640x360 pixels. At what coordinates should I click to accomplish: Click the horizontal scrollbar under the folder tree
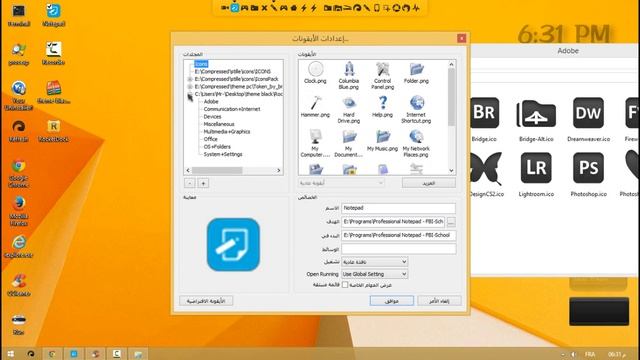[233, 170]
